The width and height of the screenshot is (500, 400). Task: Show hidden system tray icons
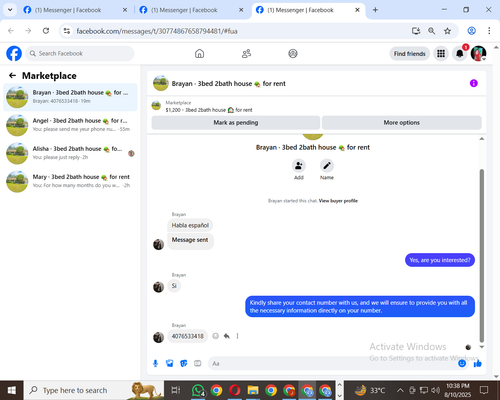click(400, 390)
